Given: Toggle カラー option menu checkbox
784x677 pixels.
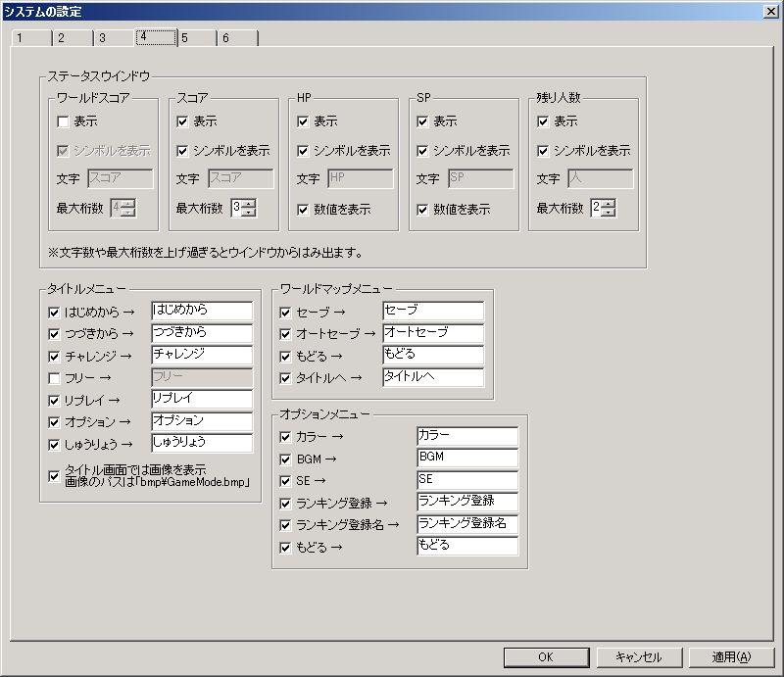Looking at the screenshot, I should coord(285,438).
